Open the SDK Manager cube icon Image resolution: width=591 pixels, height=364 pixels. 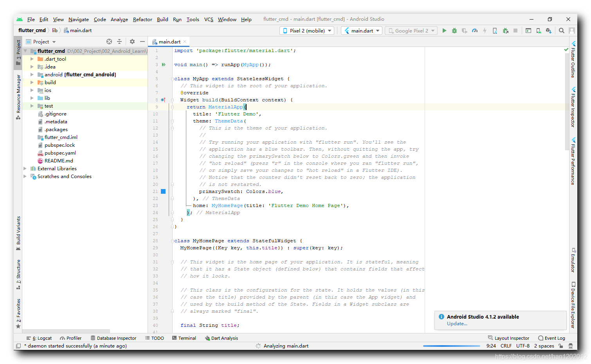tap(549, 31)
